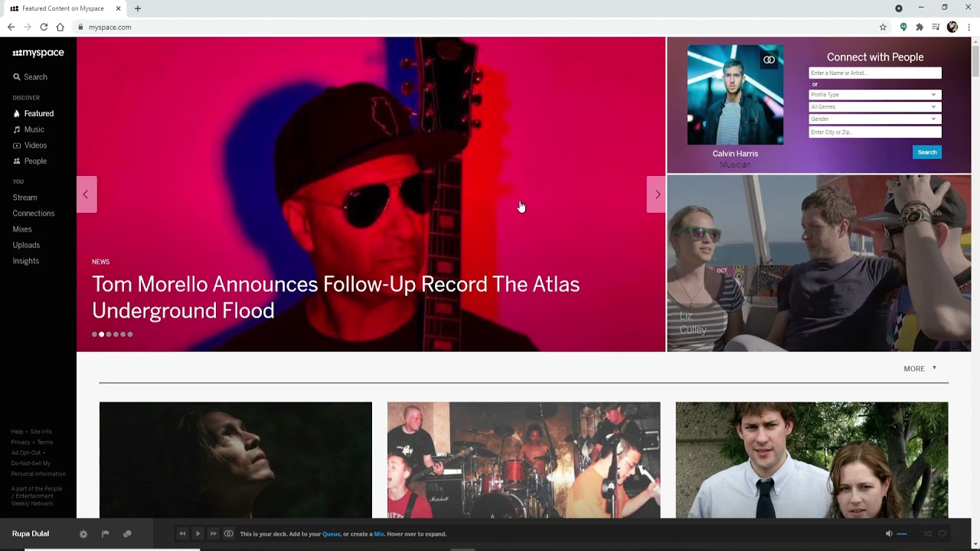Select the first carousel dot
This screenshot has height=551, width=980.
(x=94, y=334)
